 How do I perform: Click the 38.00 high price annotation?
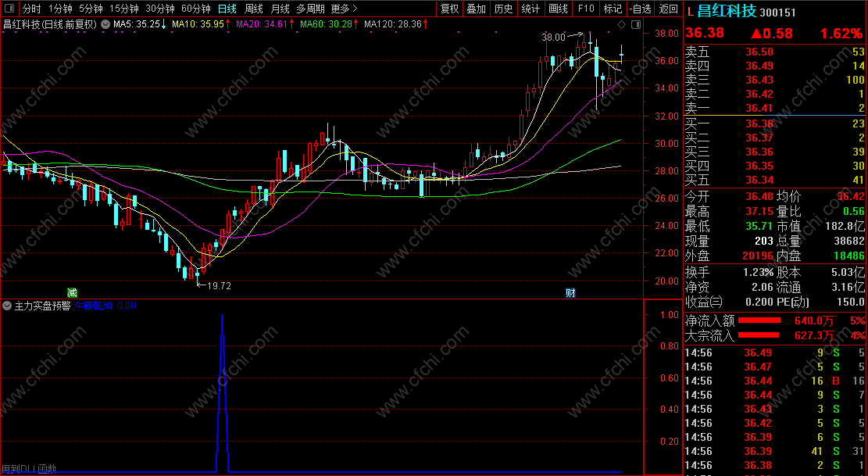point(553,38)
